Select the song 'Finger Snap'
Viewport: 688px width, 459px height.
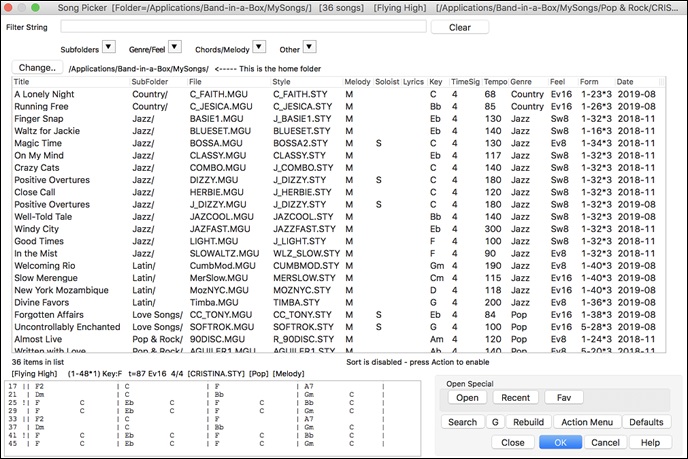338,118
